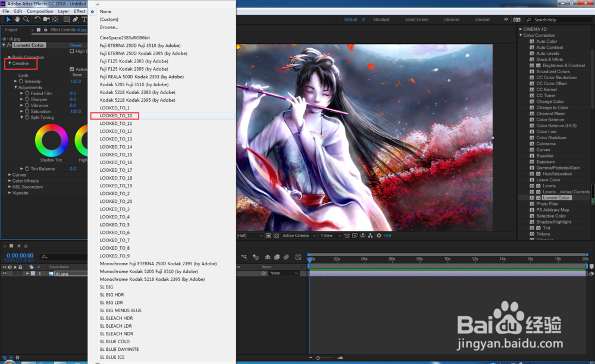This screenshot has width=595, height=364.
Task: Click the viewer reset exposure icon
Action: [x=378, y=236]
